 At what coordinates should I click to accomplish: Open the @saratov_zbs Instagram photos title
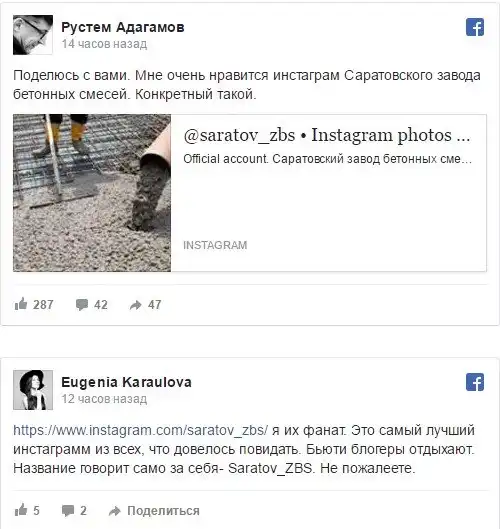point(327,136)
